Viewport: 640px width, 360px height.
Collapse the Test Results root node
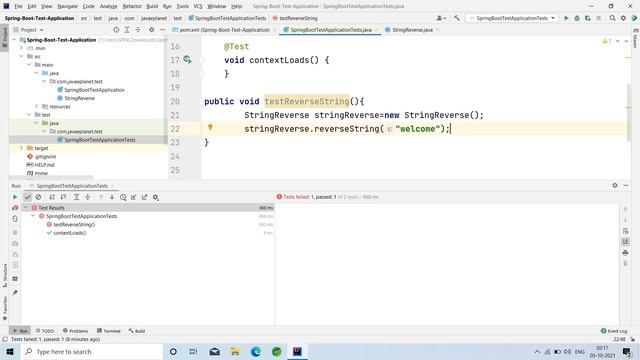[x=26, y=208]
